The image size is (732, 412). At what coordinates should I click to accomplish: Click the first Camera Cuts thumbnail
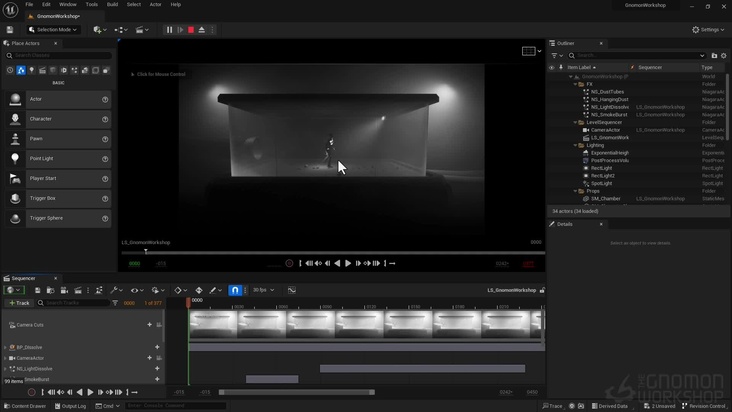(x=213, y=324)
